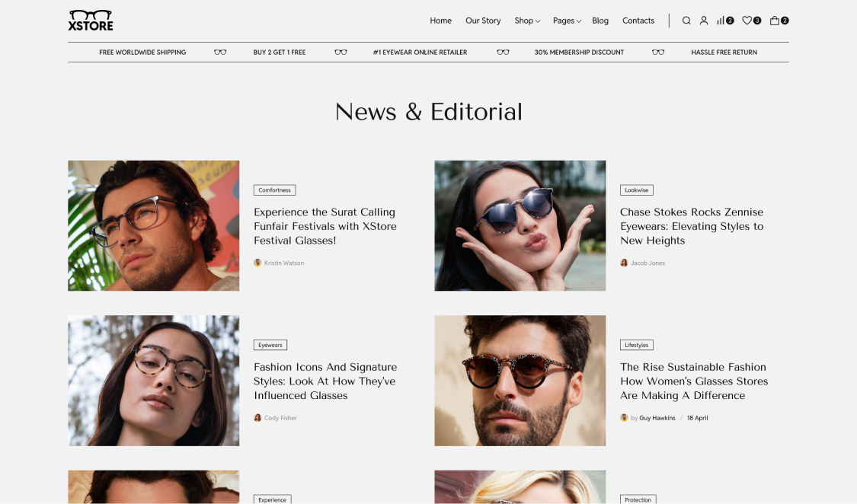The width and height of the screenshot is (857, 504).
Task: Click the user account icon
Action: pyautogui.click(x=704, y=21)
